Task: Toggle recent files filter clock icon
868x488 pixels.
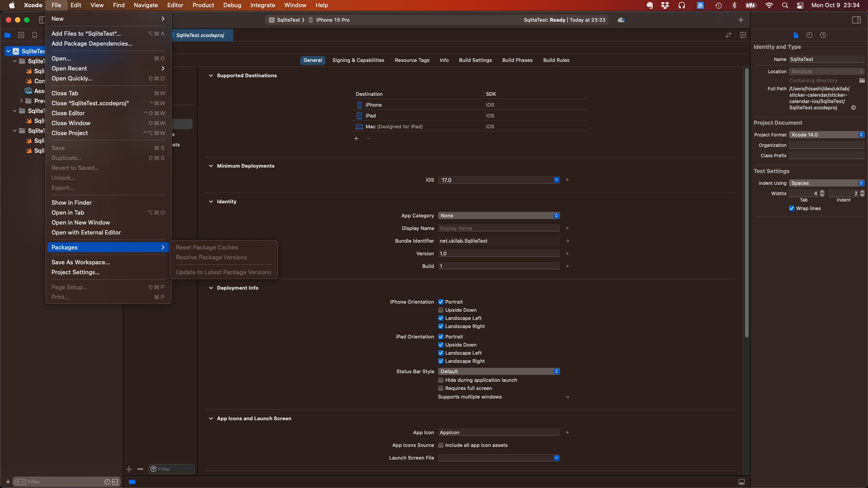Action: coord(107,482)
